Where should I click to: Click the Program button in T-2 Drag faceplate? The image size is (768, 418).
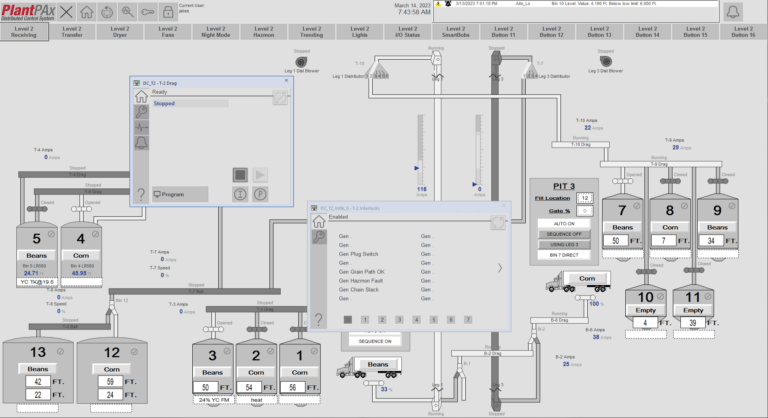click(180, 194)
